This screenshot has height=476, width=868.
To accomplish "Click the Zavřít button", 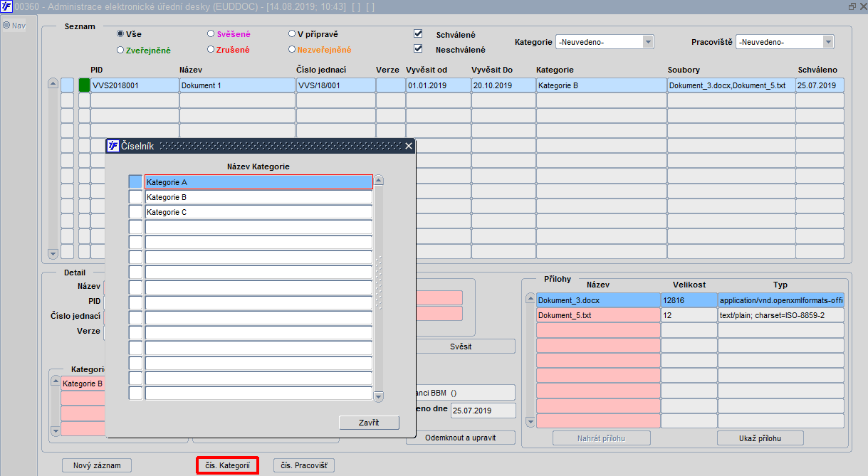I will pyautogui.click(x=369, y=423).
